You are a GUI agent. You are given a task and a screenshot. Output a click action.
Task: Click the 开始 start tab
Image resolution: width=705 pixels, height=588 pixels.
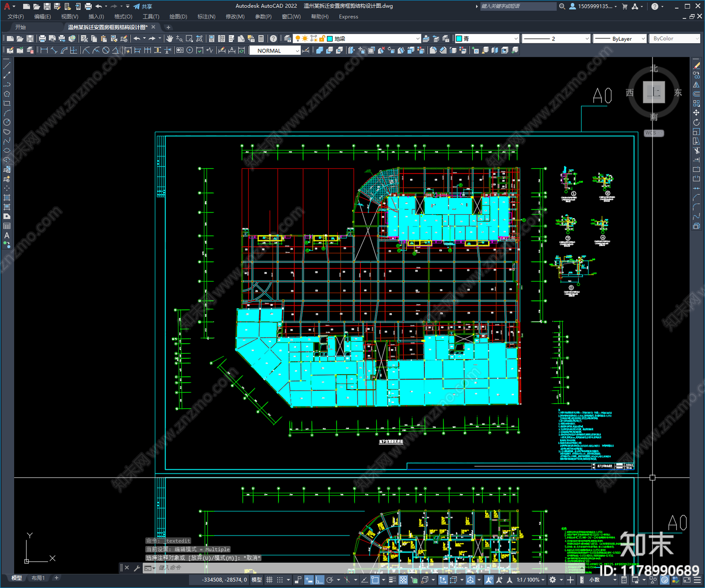pyautogui.click(x=21, y=27)
